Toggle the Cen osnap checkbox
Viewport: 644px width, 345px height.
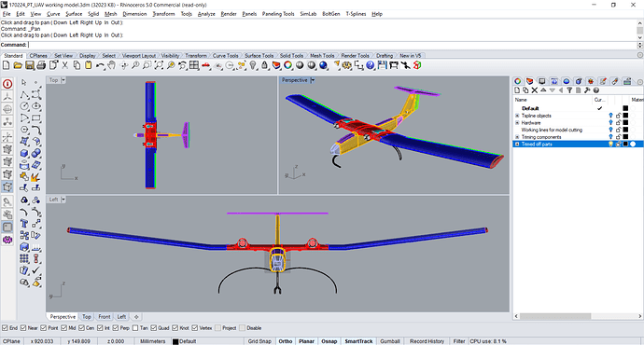(x=82, y=328)
